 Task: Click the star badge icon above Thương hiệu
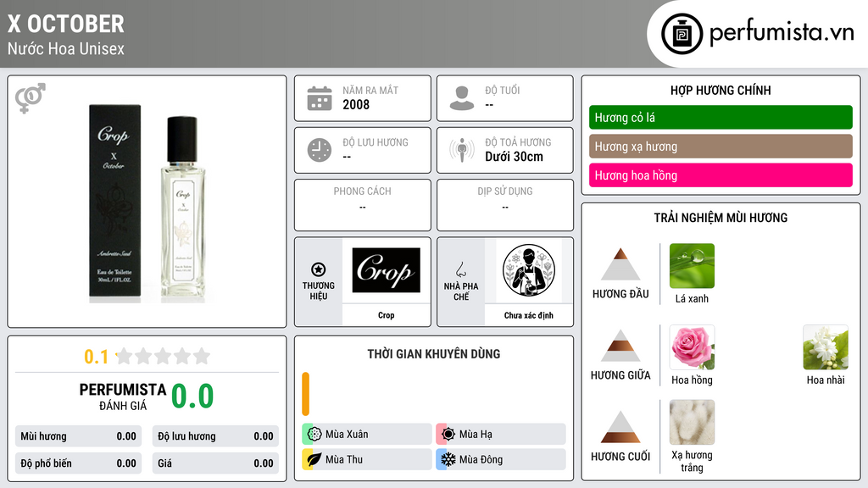(319, 269)
